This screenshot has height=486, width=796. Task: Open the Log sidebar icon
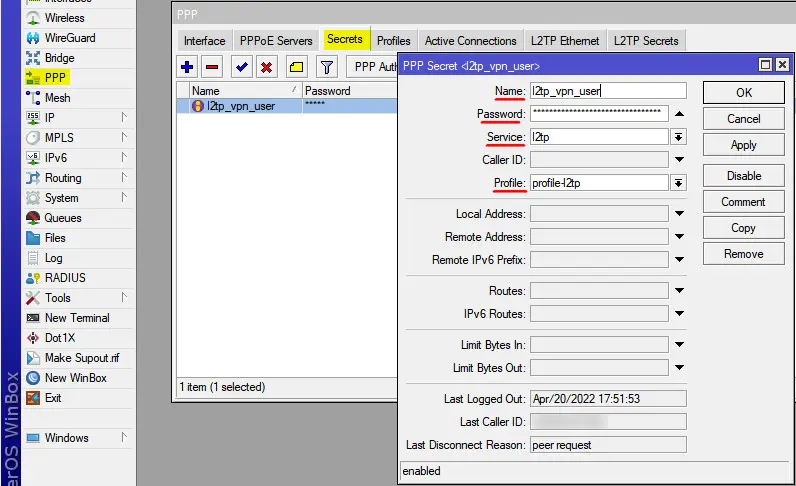(x=33, y=258)
